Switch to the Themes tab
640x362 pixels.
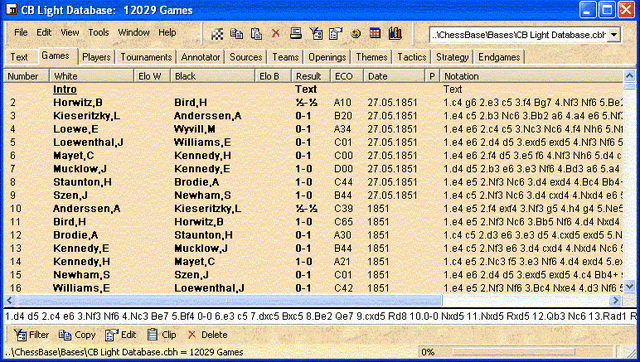[371, 57]
